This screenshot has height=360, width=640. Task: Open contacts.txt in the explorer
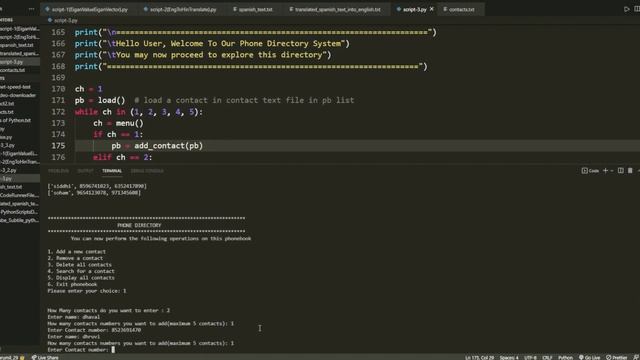(20, 70)
